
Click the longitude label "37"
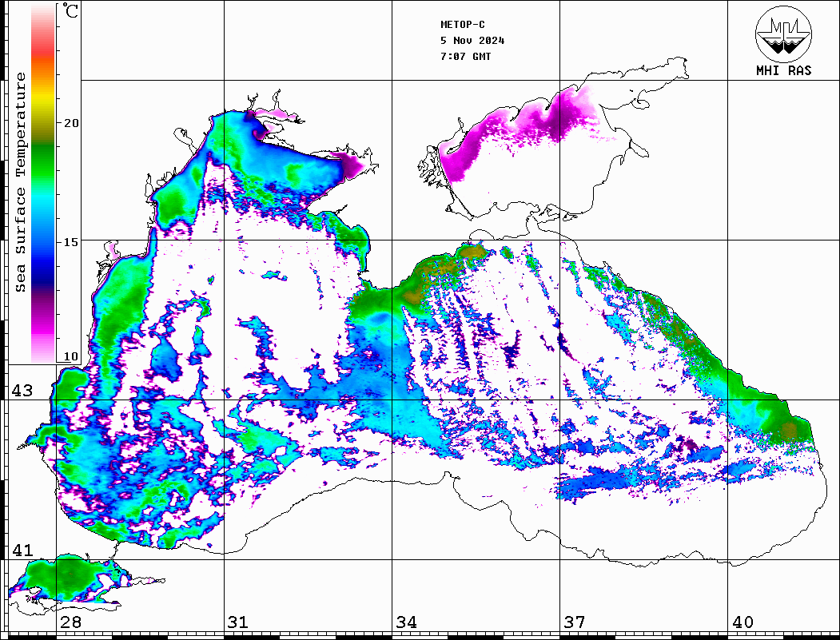point(575,622)
